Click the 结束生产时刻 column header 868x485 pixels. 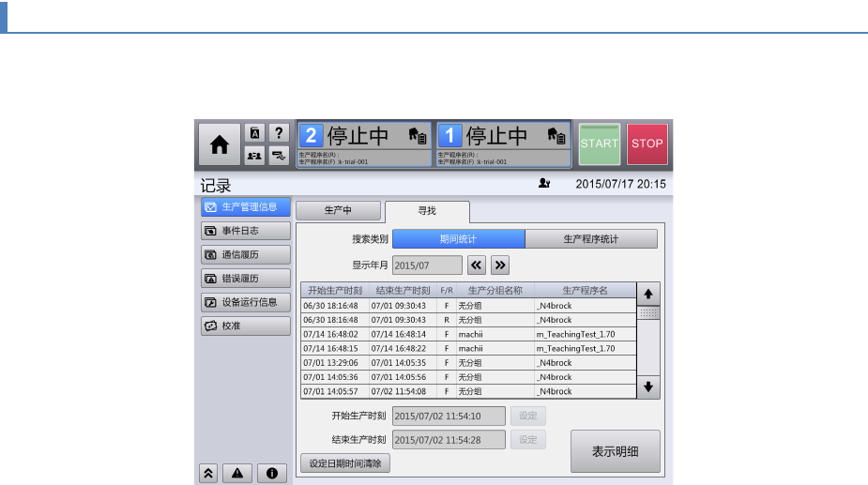coord(403,291)
